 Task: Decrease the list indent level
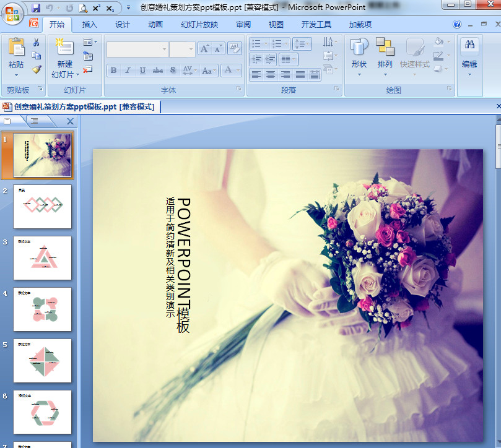[x=256, y=59]
